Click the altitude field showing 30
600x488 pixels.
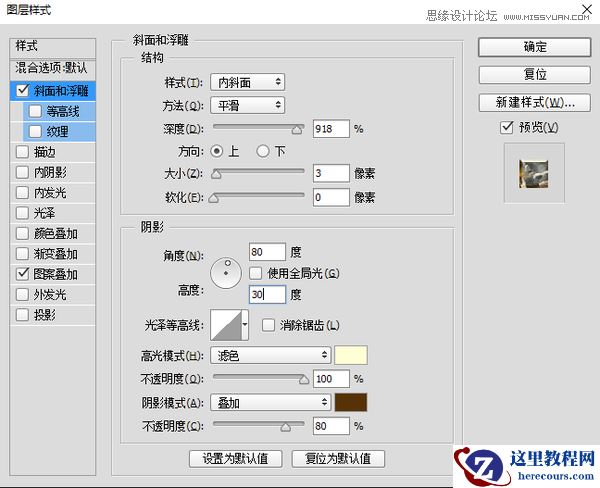point(267,294)
